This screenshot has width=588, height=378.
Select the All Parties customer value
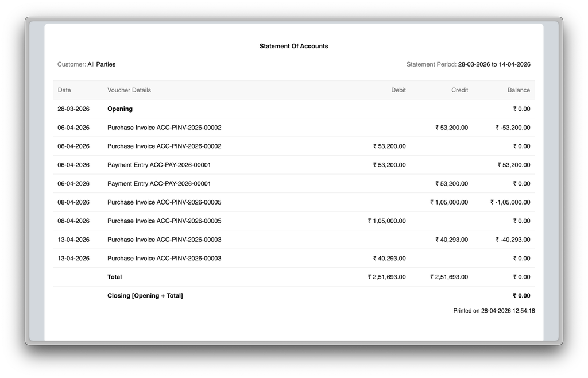[x=101, y=64]
